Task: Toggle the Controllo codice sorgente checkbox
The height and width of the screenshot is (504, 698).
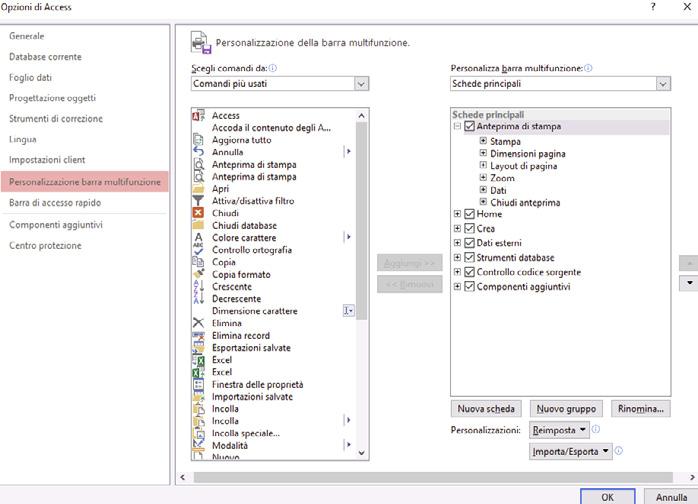Action: click(469, 272)
